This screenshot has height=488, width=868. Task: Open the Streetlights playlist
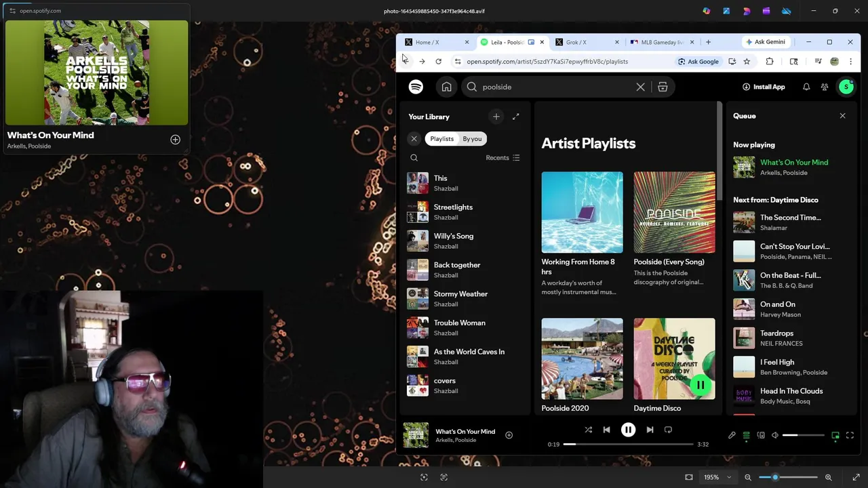[x=465, y=212]
